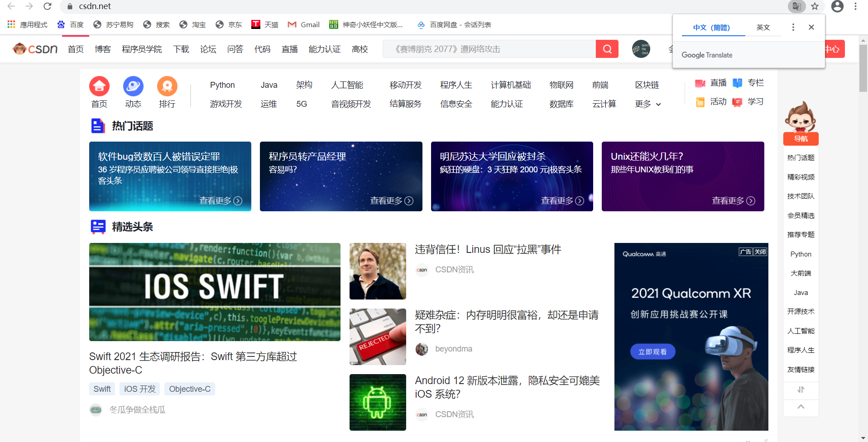Click the user avatar in CSDN header
Screen dimensions: 868x442
click(x=641, y=49)
